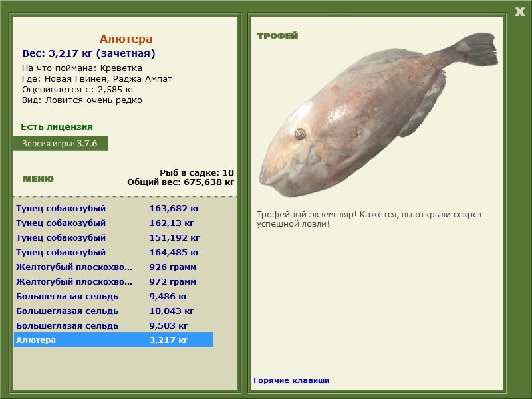Click the Общий вес: 675,638 кг total

pos(180,182)
